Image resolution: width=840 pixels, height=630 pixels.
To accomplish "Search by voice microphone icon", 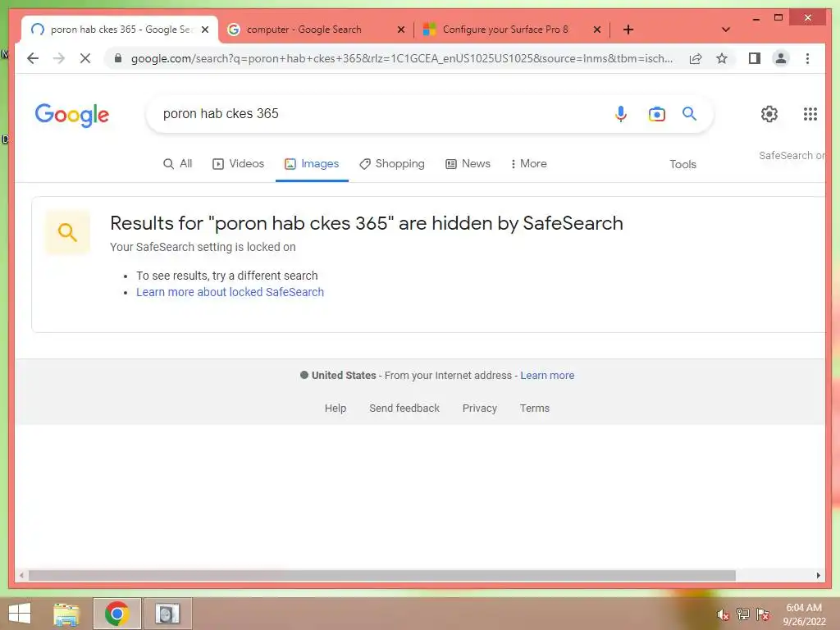I will [x=620, y=113].
